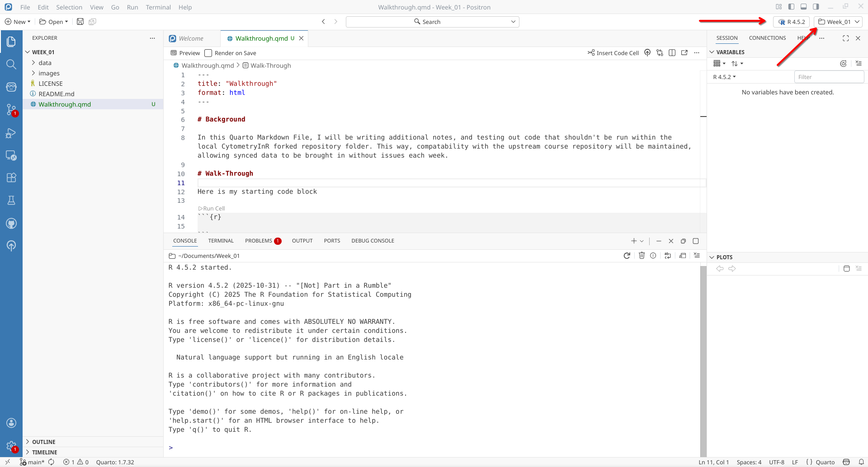The width and height of the screenshot is (868, 467).
Task: Click Insert Code Cell
Action: 613,53
